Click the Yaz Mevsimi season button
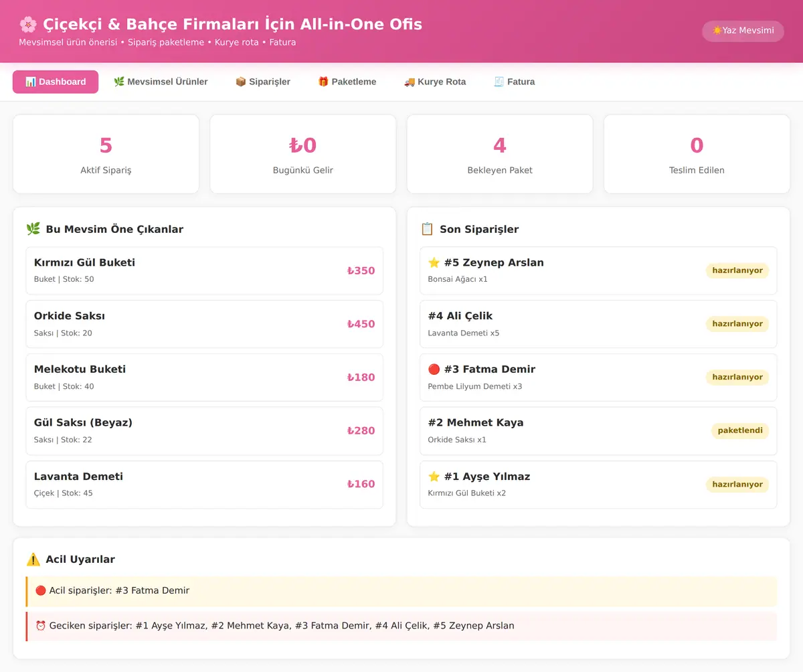803x672 pixels. click(743, 31)
